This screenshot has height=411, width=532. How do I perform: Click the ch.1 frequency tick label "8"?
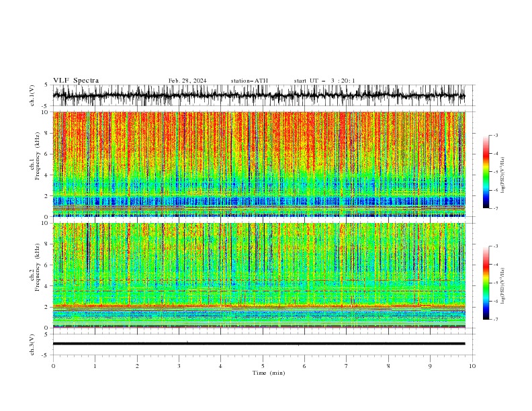click(x=47, y=133)
